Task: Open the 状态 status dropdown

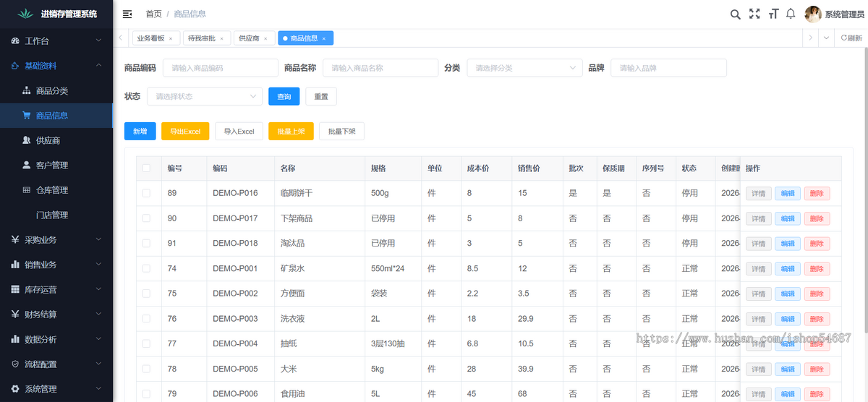Action: 204,95
